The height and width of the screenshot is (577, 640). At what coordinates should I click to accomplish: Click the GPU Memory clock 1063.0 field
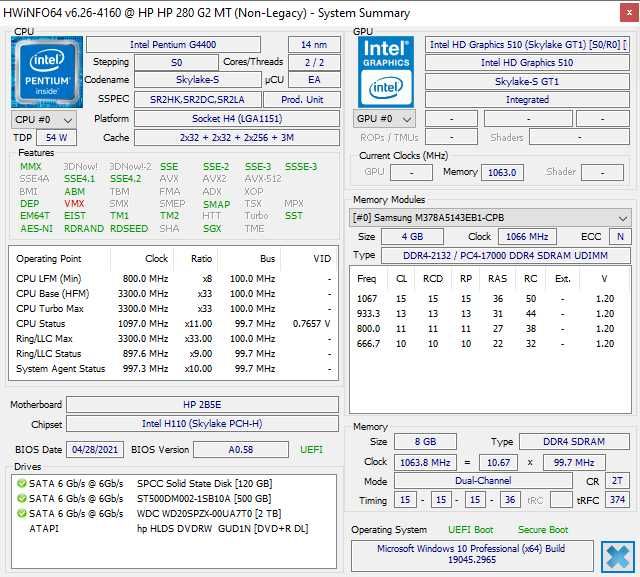point(502,172)
